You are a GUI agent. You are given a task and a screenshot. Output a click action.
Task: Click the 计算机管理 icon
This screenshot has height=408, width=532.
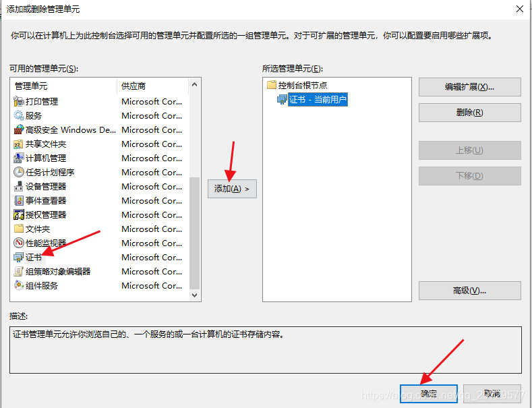(x=18, y=158)
